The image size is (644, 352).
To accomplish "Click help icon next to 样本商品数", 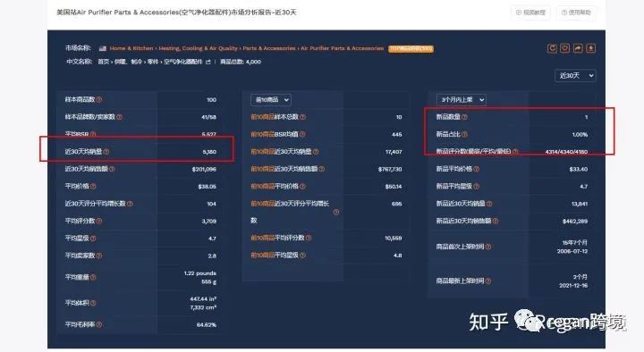I will click(99, 100).
